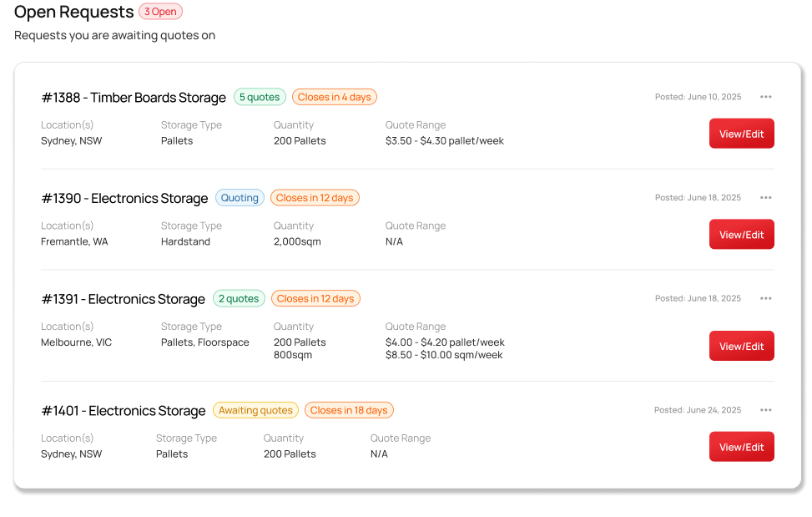Select the #1391 - Electronics Storage title
Viewport: 812px width, 517px height.
(x=123, y=299)
